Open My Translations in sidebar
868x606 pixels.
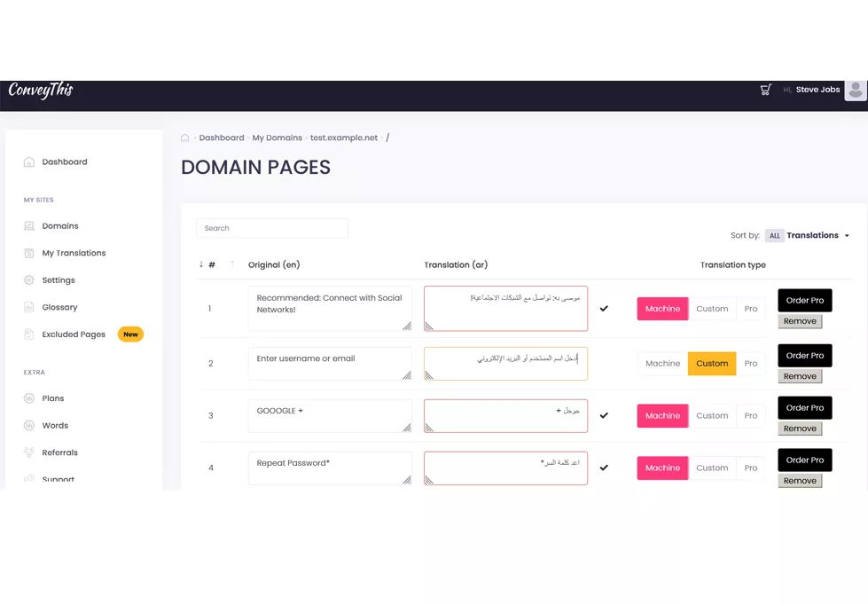74,254
